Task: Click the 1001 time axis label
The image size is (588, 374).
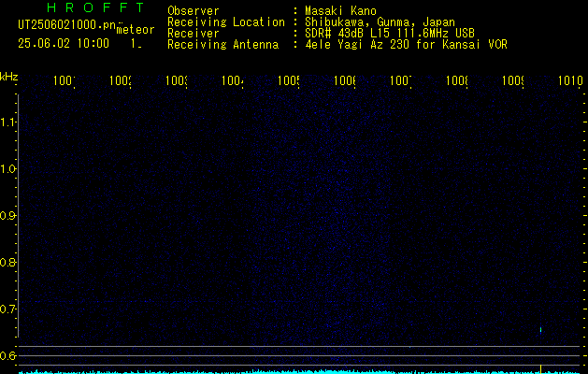Action: pyautogui.click(x=64, y=80)
